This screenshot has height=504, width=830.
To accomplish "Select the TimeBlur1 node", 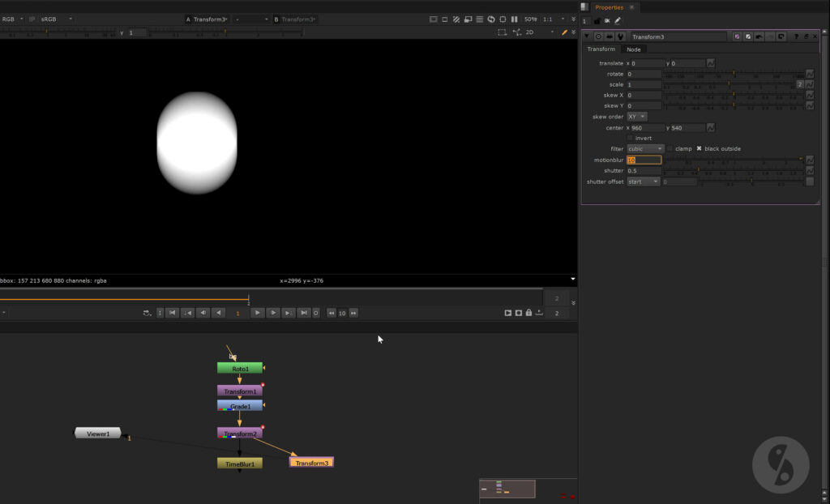I will (x=240, y=463).
